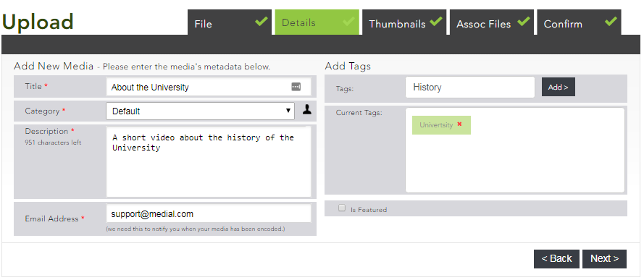644x280 pixels.
Task: Click the 'Add Tags' heading
Action: coord(348,67)
